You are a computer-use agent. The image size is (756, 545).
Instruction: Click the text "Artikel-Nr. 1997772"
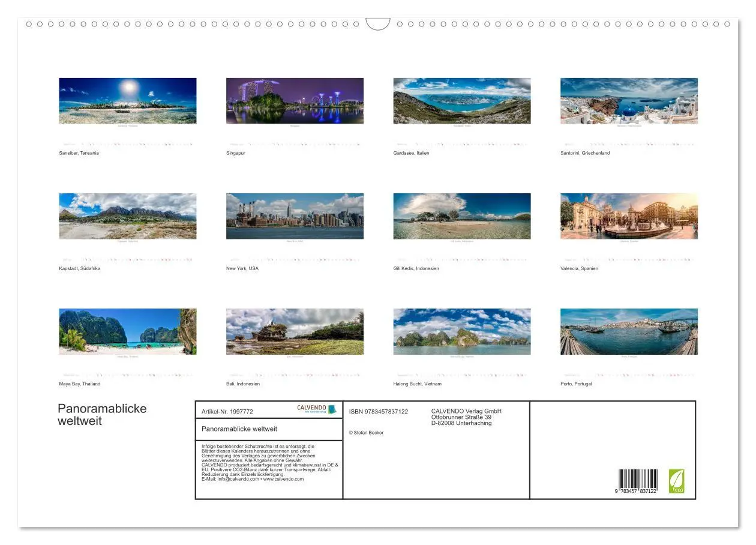coord(227,412)
